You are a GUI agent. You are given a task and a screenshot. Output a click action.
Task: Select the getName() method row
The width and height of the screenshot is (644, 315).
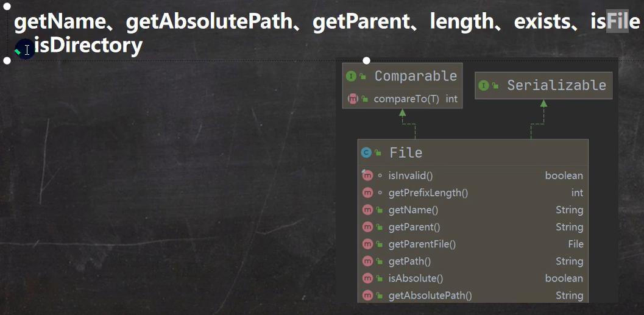point(413,210)
